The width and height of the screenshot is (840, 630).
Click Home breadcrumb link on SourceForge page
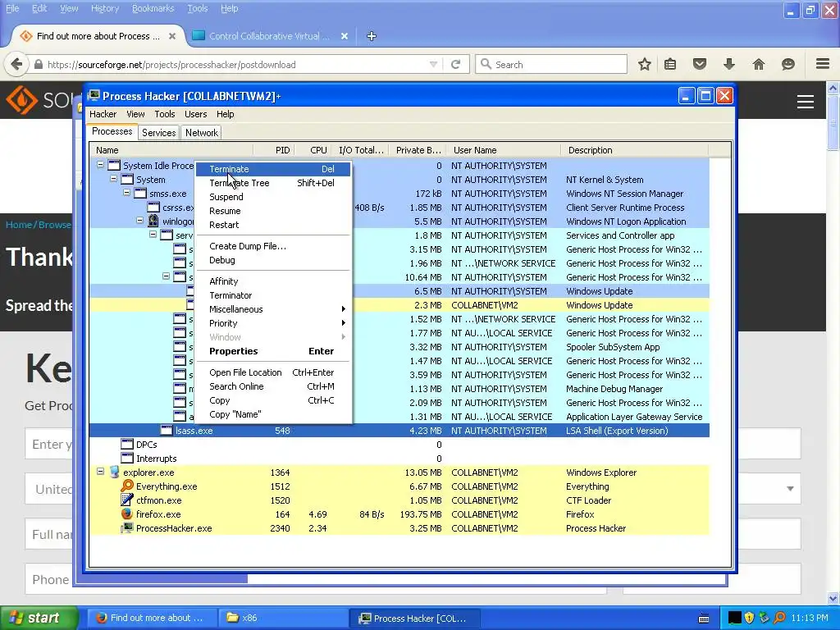pos(19,225)
